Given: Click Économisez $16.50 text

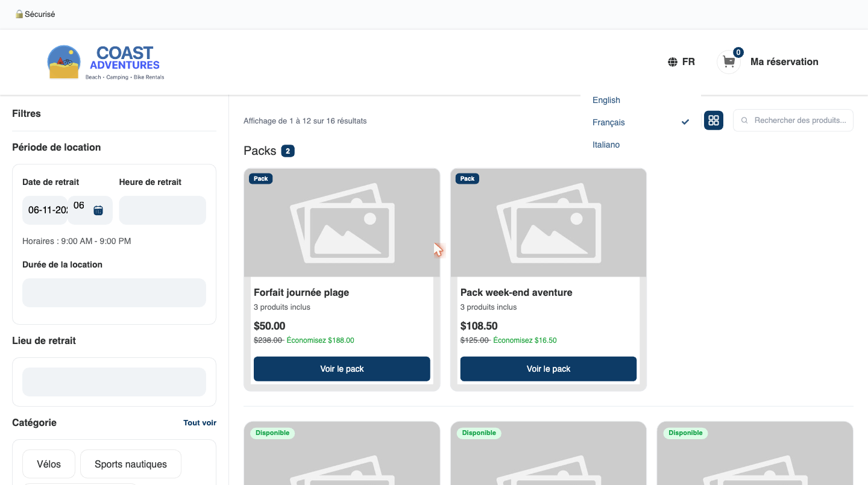Looking at the screenshot, I should pos(525,340).
